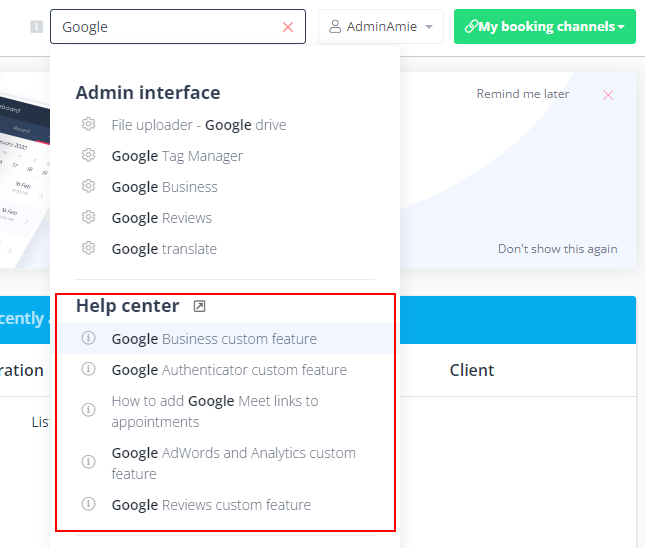Screen dimensions: 645x548
Task: Click the Client column header
Action: click(472, 370)
